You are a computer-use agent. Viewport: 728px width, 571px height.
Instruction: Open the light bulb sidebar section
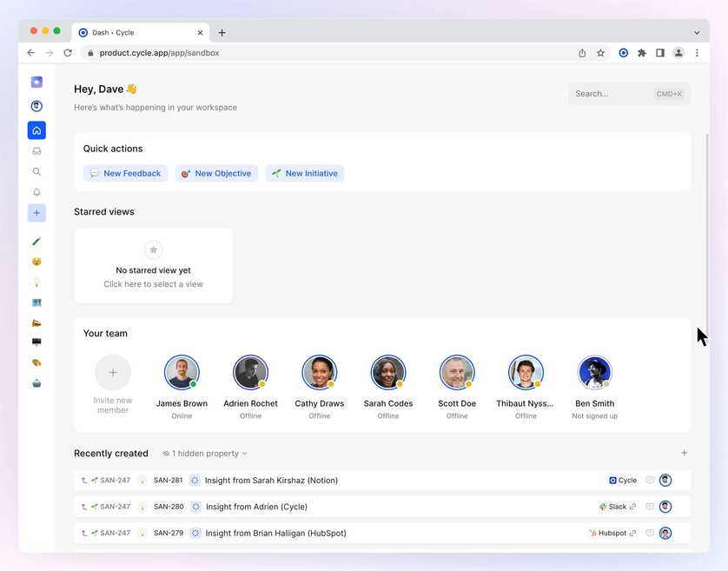[36, 282]
